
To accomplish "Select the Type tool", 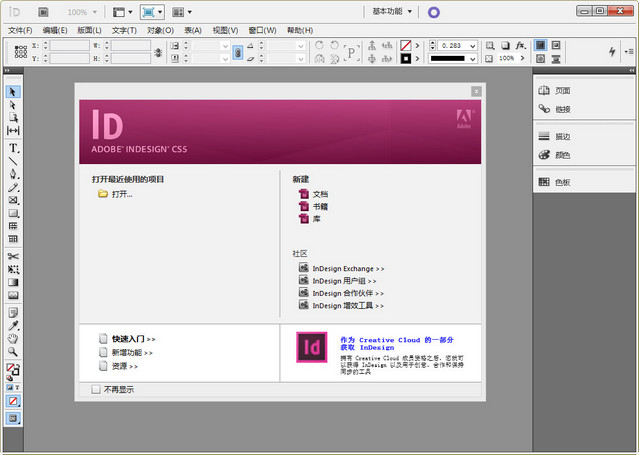I will [14, 148].
